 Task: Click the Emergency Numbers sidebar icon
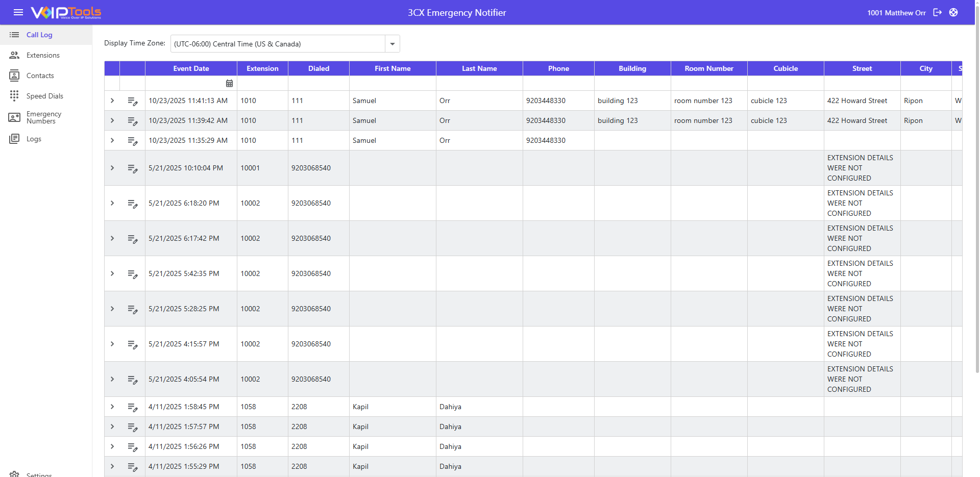tap(14, 117)
